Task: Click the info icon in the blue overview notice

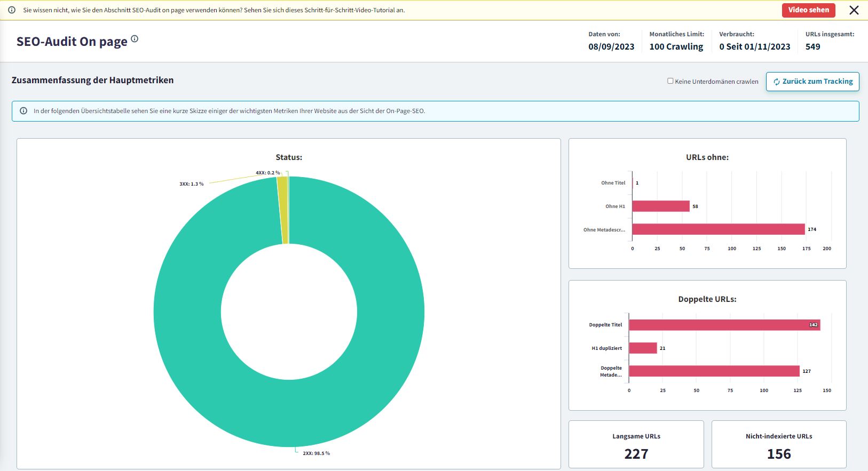Action: click(x=23, y=111)
